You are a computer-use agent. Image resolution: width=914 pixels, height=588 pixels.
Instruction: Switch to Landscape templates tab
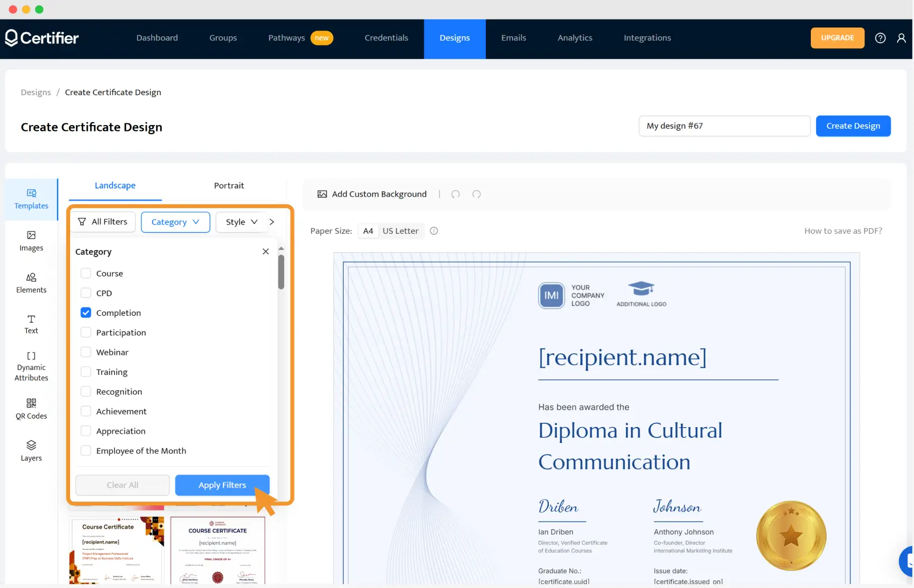[115, 186]
